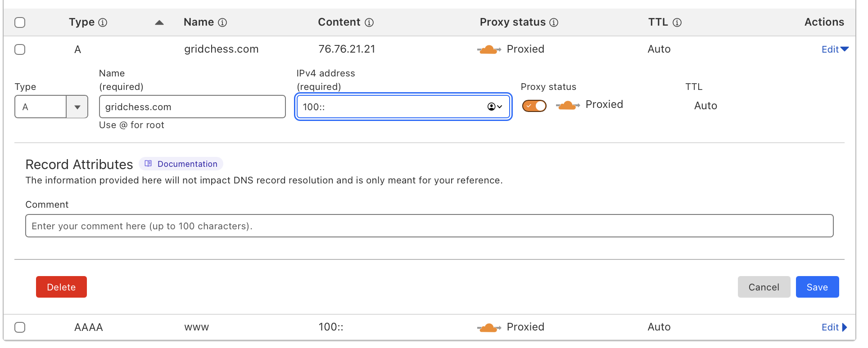Image resolution: width=868 pixels, height=348 pixels.
Task: Tick the checkbox for the www AAAA record
Action: tap(20, 327)
